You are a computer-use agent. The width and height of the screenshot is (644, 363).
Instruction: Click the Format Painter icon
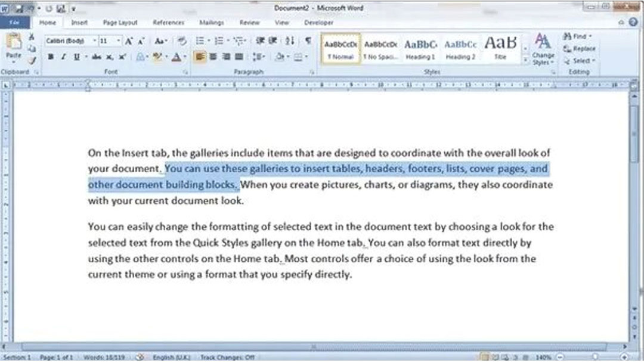click(32, 60)
